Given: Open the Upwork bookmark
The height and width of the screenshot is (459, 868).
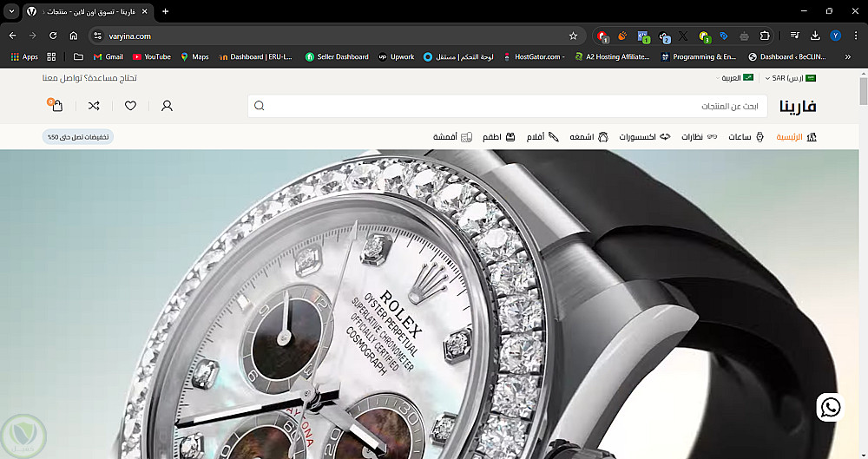Looking at the screenshot, I should [397, 56].
